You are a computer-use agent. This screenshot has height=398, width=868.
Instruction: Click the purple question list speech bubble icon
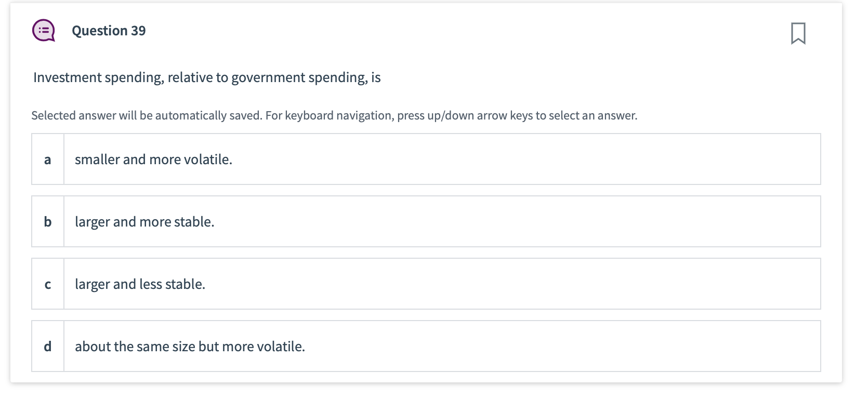tap(44, 30)
